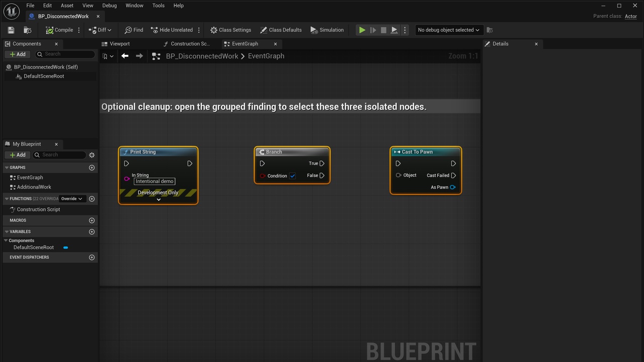Viewport: 644px width, 362px height.
Task: Open play options kebab menu
Action: tap(405, 30)
